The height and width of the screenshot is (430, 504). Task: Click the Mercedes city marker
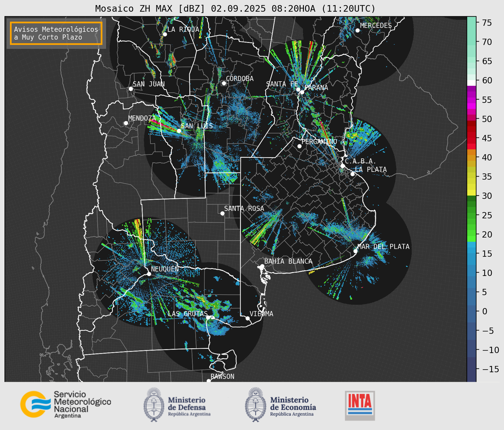358,31
